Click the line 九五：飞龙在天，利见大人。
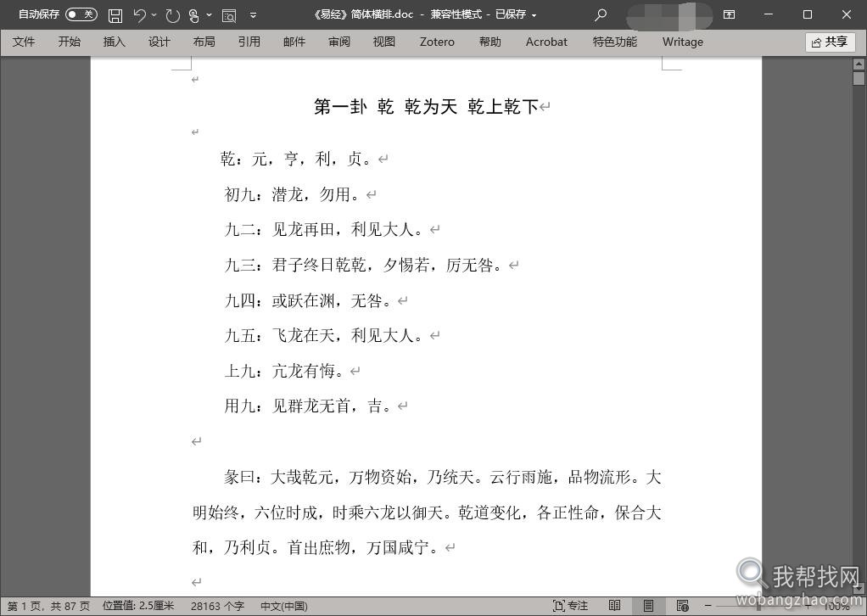This screenshot has height=616, width=867. pos(324,335)
